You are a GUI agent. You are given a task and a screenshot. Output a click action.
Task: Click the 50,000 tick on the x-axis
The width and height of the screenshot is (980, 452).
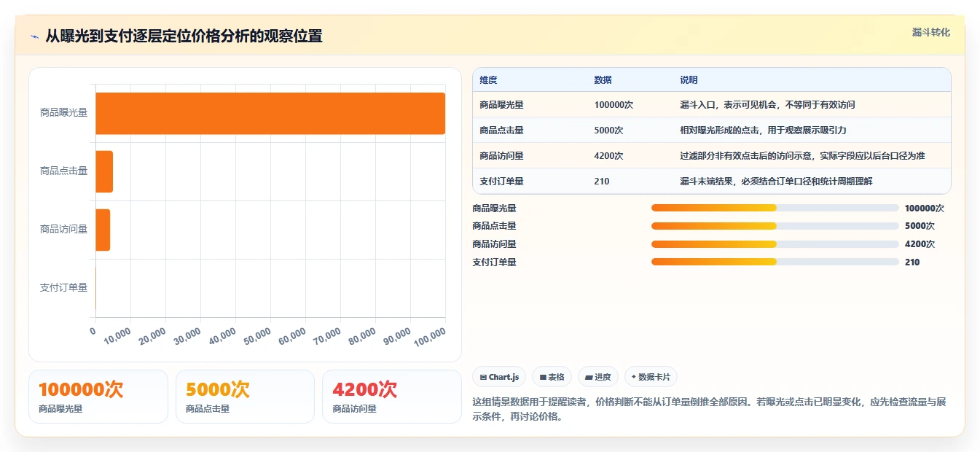point(257,337)
